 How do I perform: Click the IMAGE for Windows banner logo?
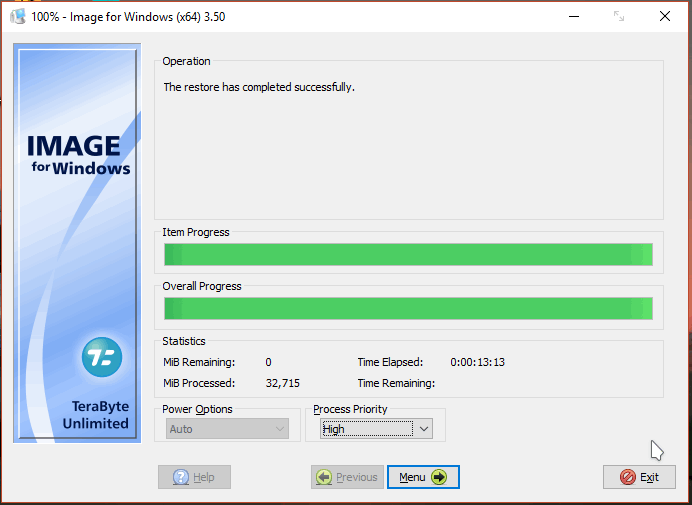pyautogui.click(x=79, y=155)
